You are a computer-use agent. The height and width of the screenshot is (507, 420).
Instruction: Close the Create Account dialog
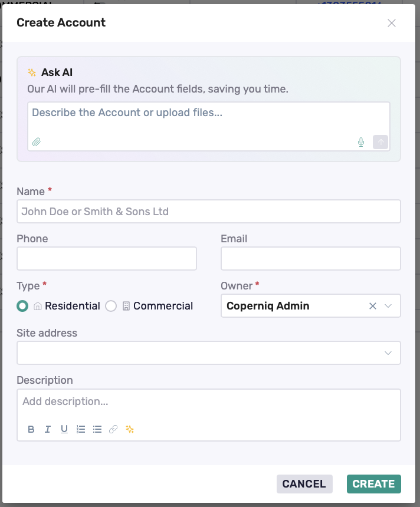pyautogui.click(x=392, y=23)
